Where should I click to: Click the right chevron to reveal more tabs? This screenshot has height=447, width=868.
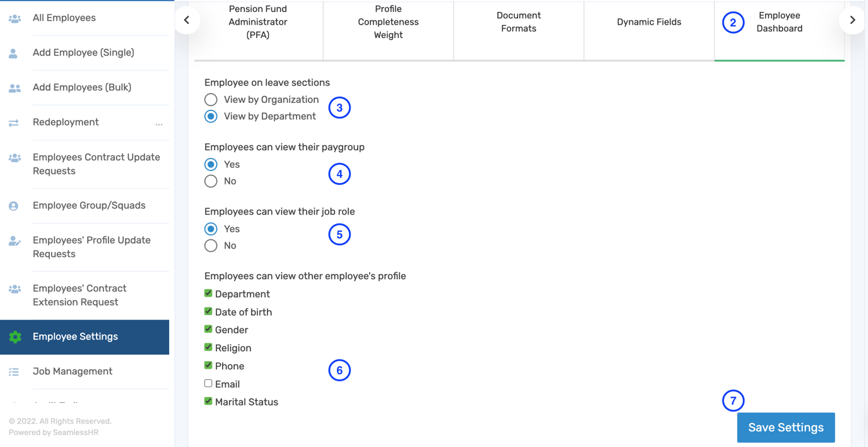point(852,20)
